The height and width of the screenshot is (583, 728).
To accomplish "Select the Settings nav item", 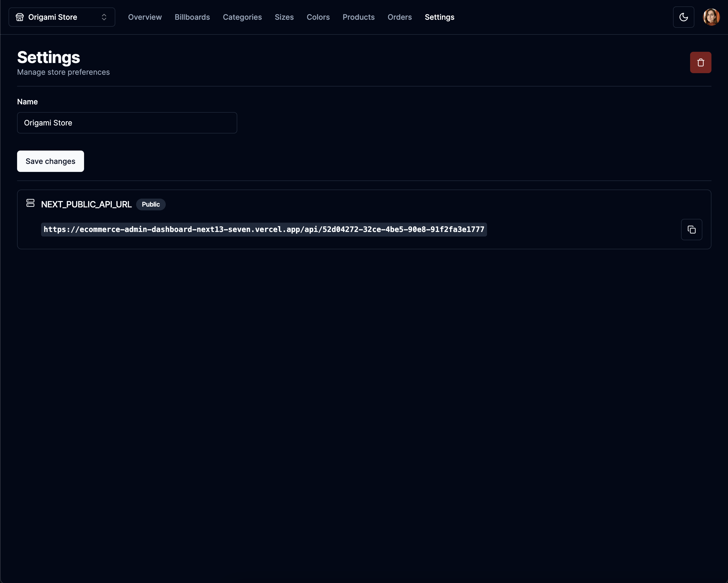I will pos(439,17).
